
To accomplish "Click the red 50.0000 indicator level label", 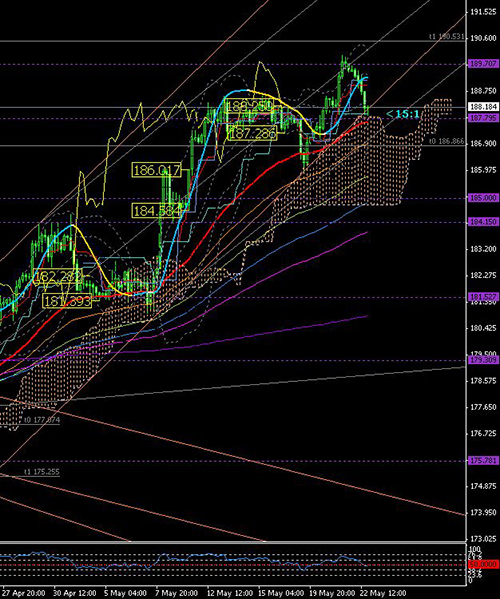I will point(483,564).
